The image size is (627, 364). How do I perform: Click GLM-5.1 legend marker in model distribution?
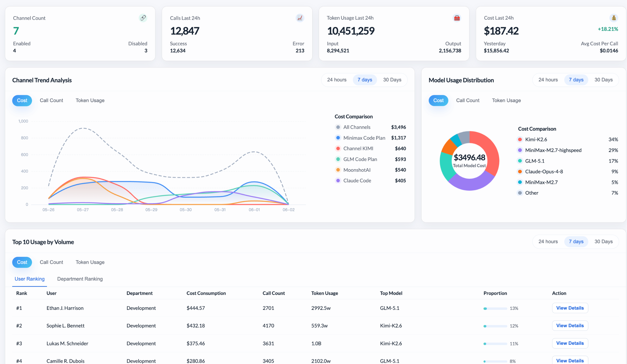coord(520,161)
